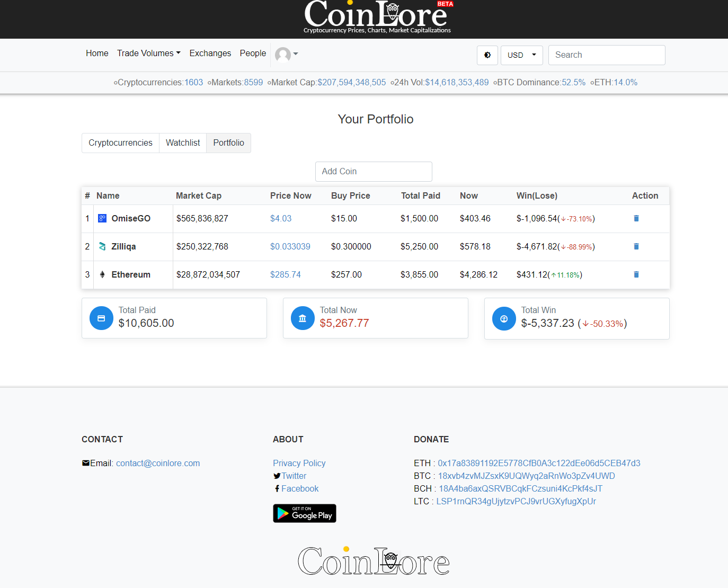Click the Buy Price column header
This screenshot has height=588, width=728.
pos(351,195)
